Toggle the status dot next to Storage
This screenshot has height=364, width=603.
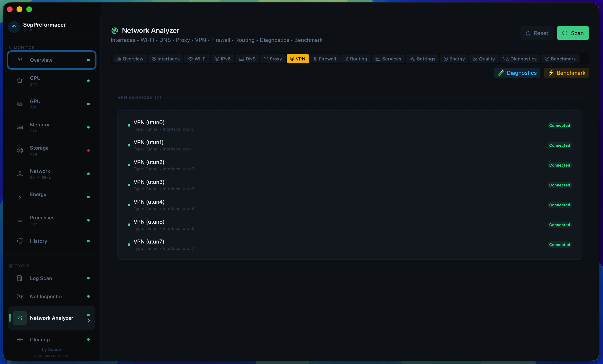point(88,150)
